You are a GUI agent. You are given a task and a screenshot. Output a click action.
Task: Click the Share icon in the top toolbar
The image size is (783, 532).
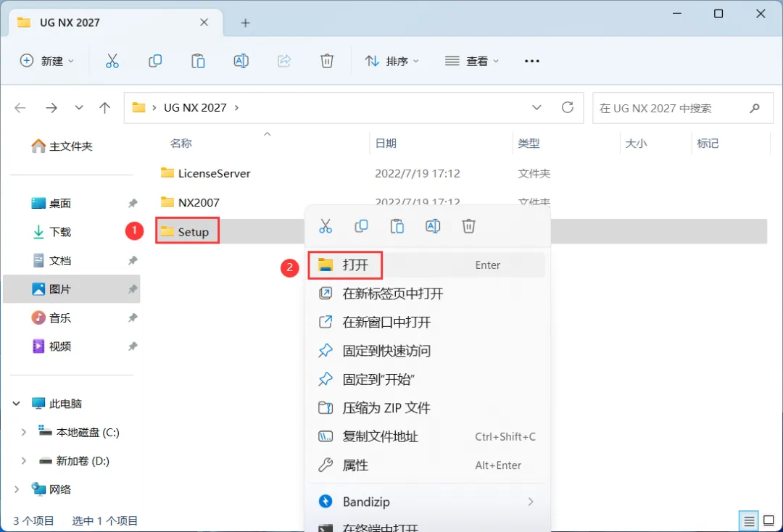(x=284, y=61)
